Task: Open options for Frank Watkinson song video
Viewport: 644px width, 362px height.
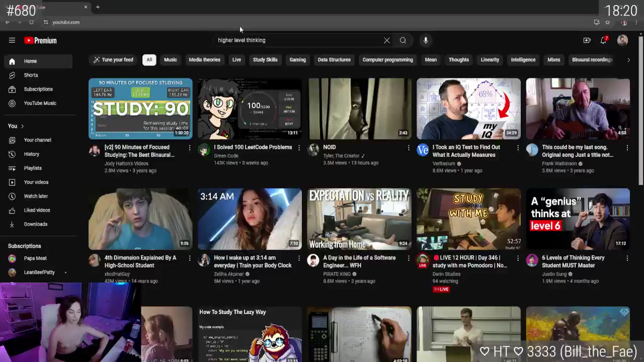Action: coord(627,148)
